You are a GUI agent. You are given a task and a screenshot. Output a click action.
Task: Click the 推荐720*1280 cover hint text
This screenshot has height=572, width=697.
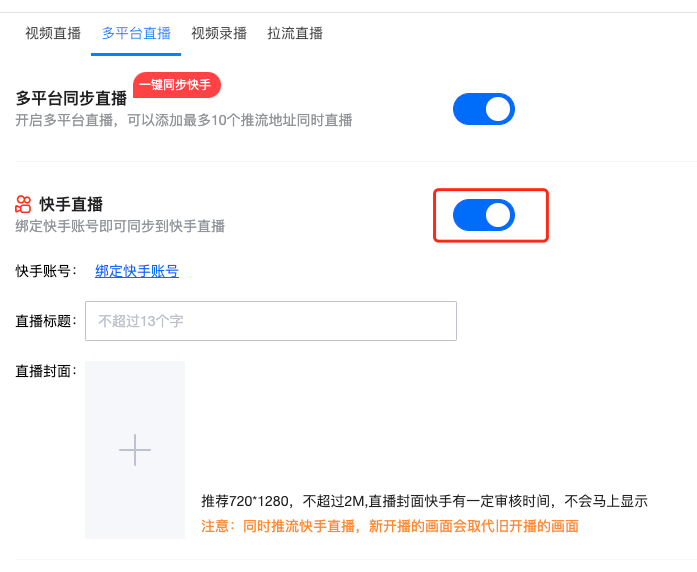coord(424,501)
